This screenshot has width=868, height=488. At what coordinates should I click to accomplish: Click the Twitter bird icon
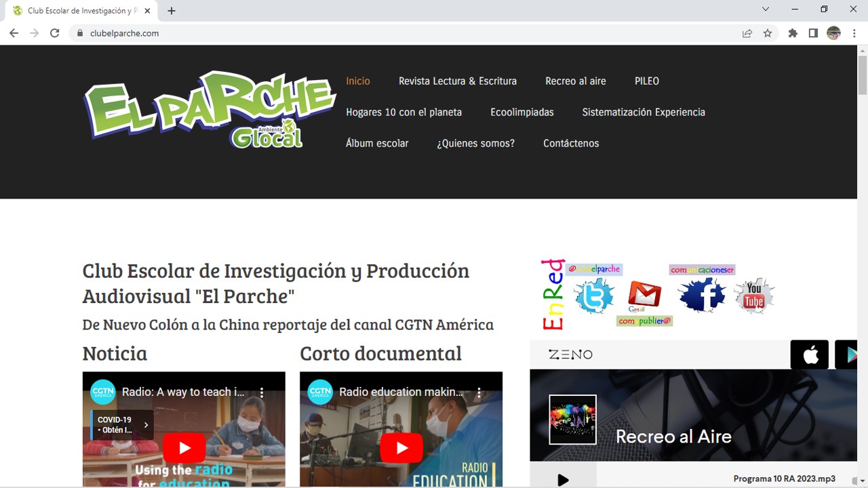click(594, 296)
